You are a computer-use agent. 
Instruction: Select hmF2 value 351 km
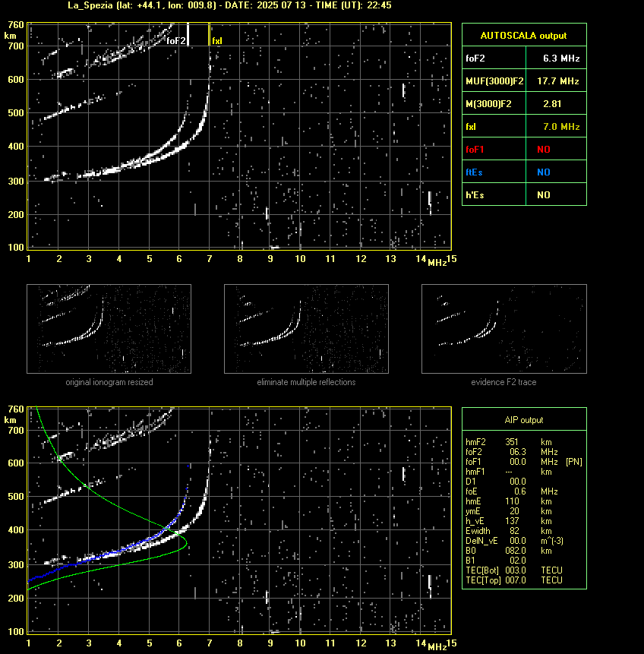[x=529, y=442]
